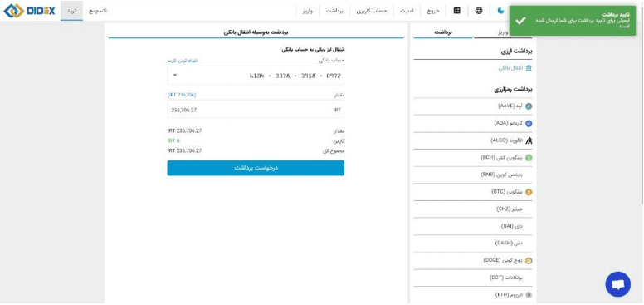Viewport: 644px width, 305px height.
Task: Open the برداشت top menu item
Action: click(x=334, y=11)
